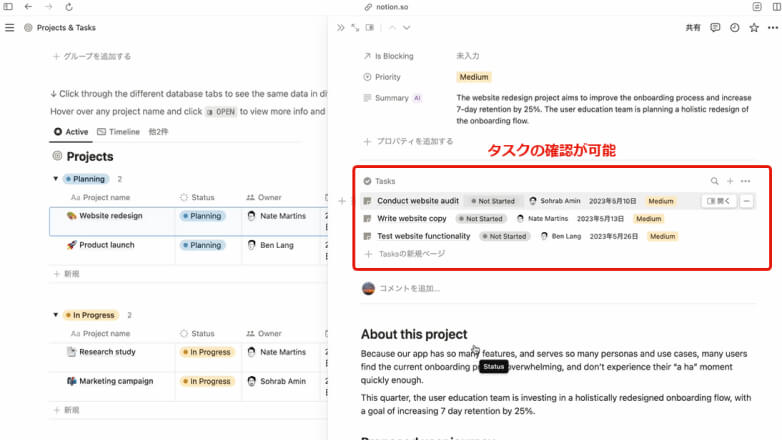Viewport: 782px width, 440px height.
Task: Open Tasks section more options menu
Action: (x=746, y=181)
